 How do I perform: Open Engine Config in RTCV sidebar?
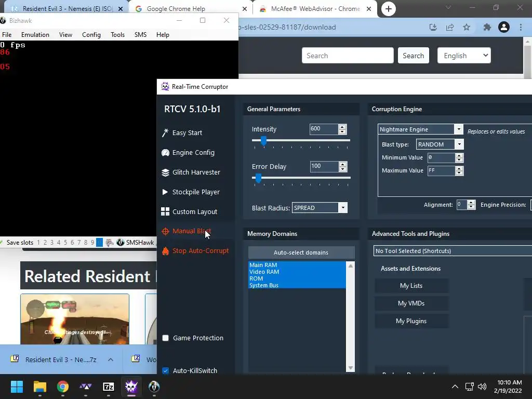pos(188,153)
